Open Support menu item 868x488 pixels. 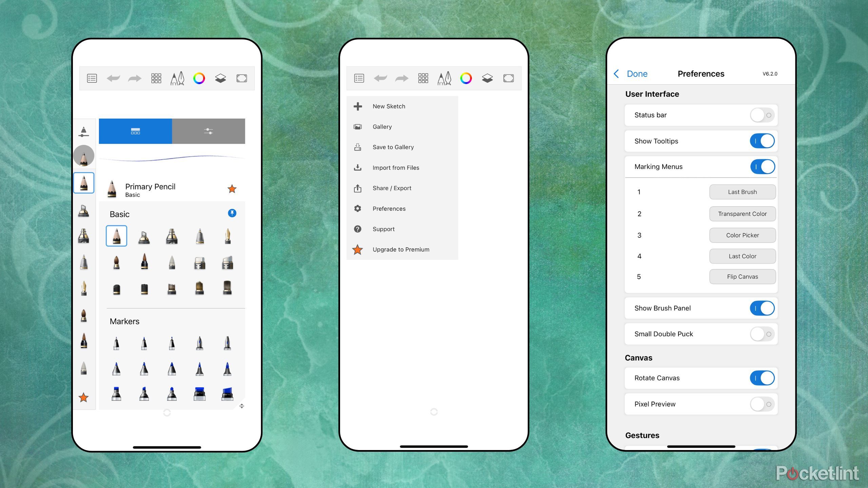click(x=402, y=229)
